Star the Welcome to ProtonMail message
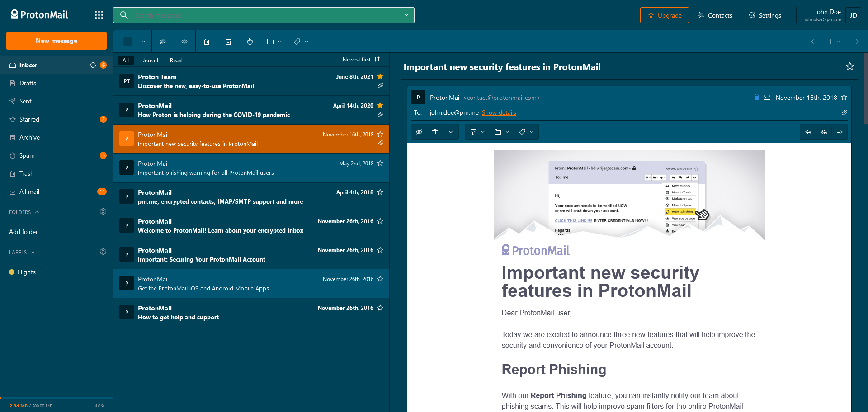Screen dimensions: 868x412 (x=380, y=221)
